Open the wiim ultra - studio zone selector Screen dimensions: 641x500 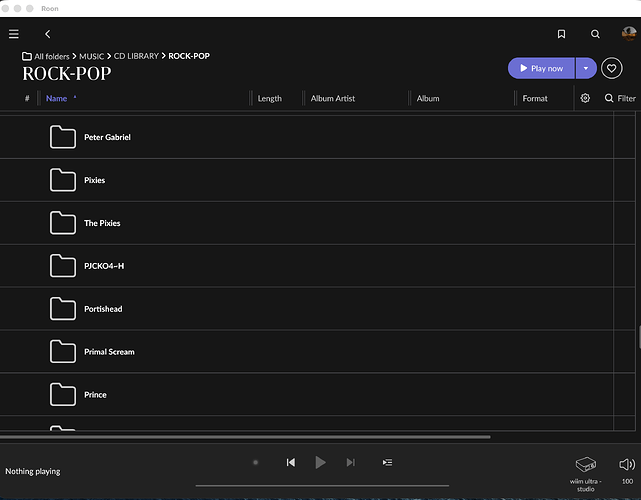pos(585,474)
